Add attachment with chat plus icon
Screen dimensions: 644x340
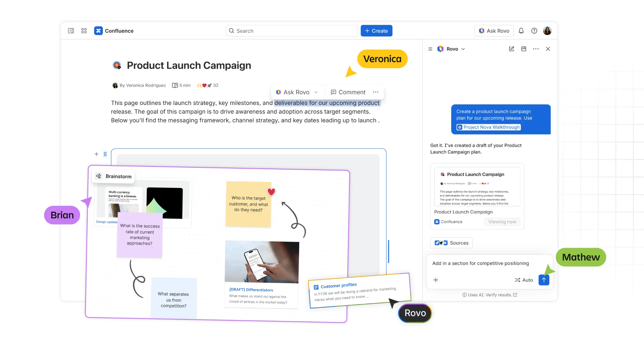tap(435, 280)
